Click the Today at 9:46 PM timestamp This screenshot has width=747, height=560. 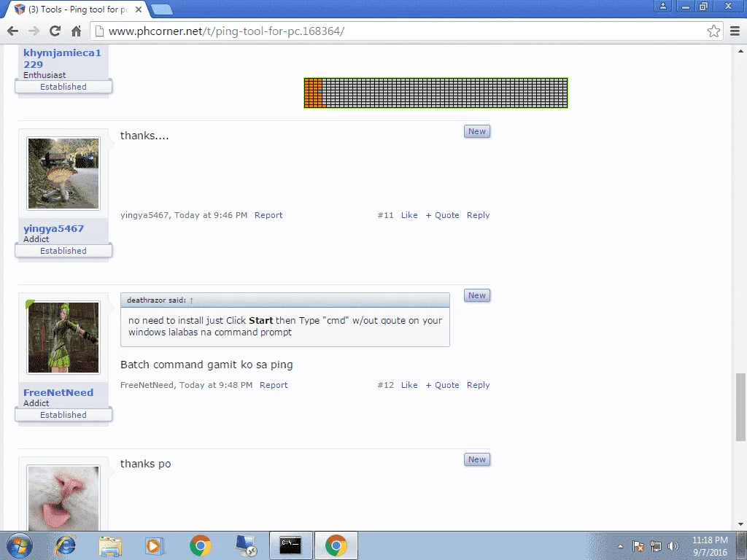click(211, 215)
